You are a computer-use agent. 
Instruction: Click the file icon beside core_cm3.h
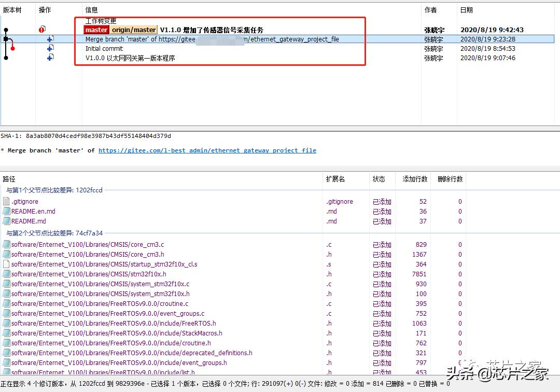[x=6, y=254]
